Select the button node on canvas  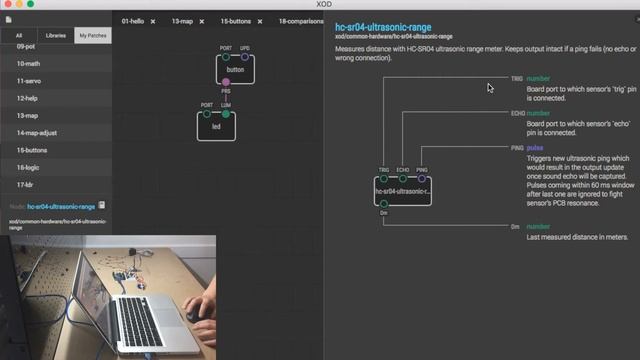[236, 70]
